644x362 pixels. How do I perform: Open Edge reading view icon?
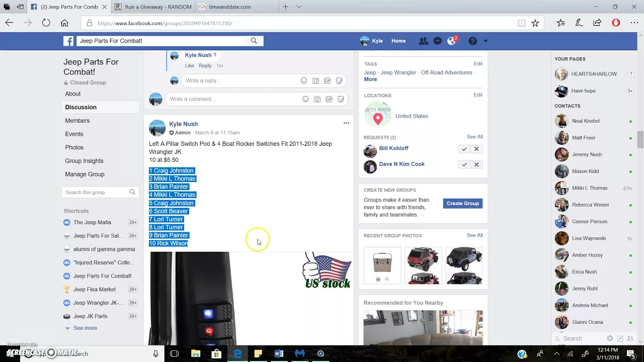[522, 23]
